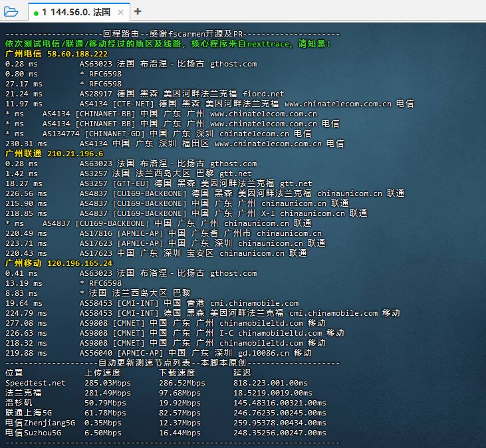Add a new session tab with plus icon
This screenshot has height=448, width=486.
click(138, 11)
